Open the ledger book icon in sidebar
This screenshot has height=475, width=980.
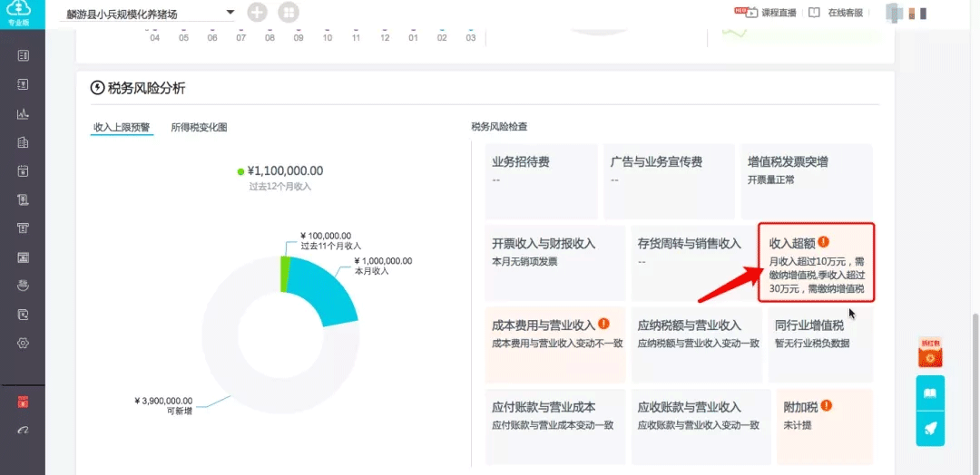[x=23, y=56]
